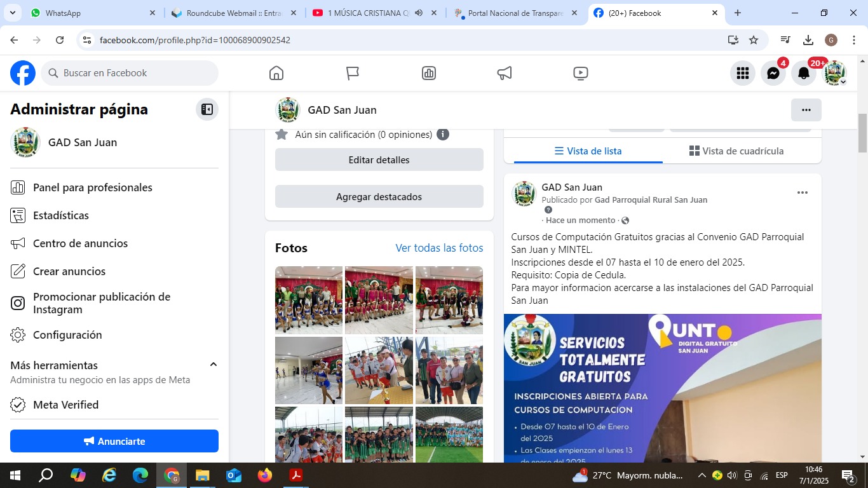868x488 pixels.
Task: Click the page vertical scrollbar
Action: click(x=862, y=133)
